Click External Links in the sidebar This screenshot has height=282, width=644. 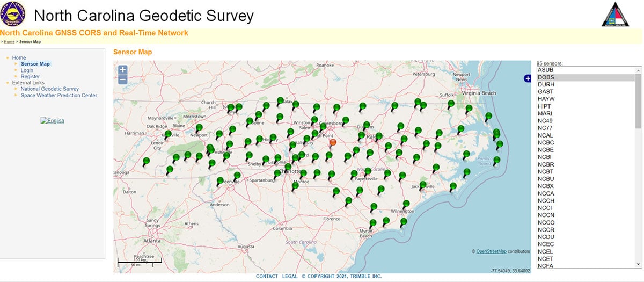[x=28, y=83]
